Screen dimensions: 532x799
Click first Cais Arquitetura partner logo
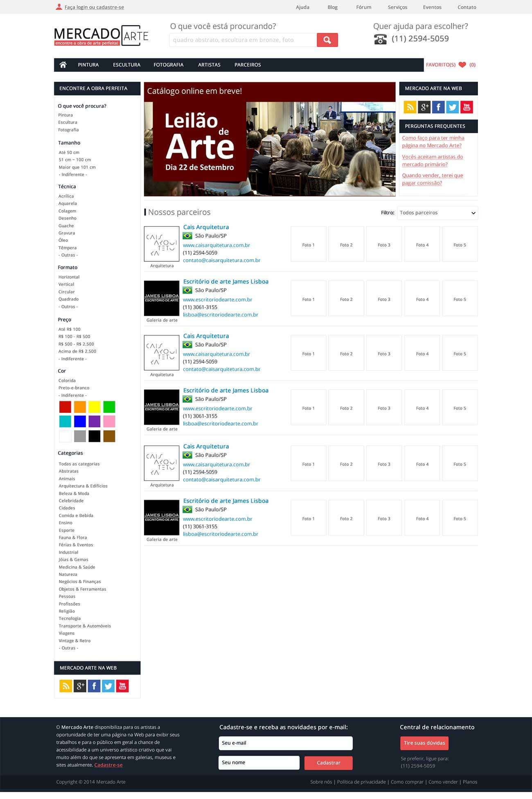point(162,244)
